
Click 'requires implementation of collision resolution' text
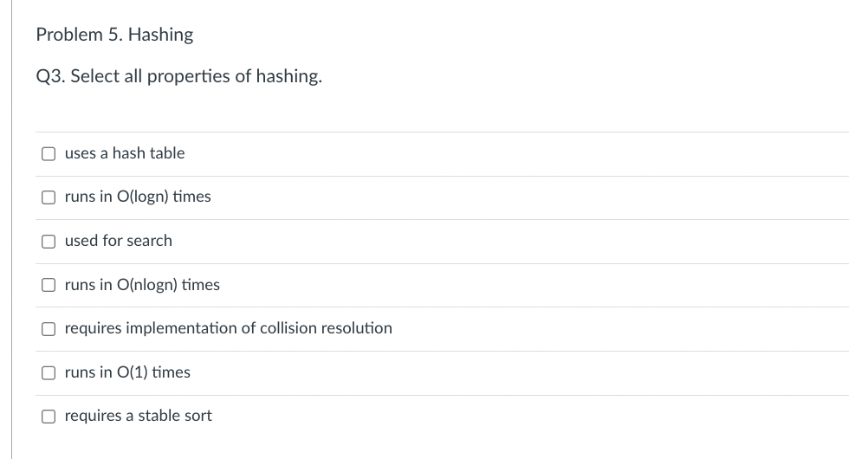pyautogui.click(x=229, y=327)
